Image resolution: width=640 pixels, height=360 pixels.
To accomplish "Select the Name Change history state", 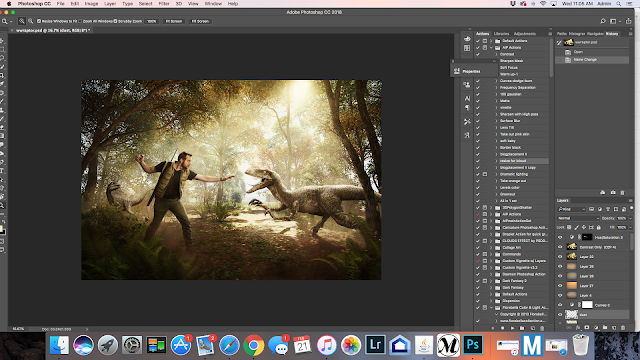I will point(593,60).
